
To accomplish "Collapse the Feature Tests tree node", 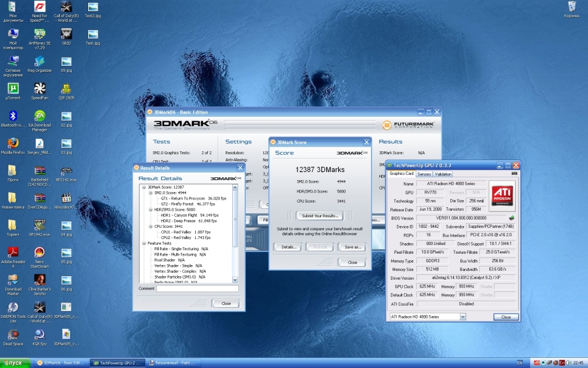I will (144, 243).
